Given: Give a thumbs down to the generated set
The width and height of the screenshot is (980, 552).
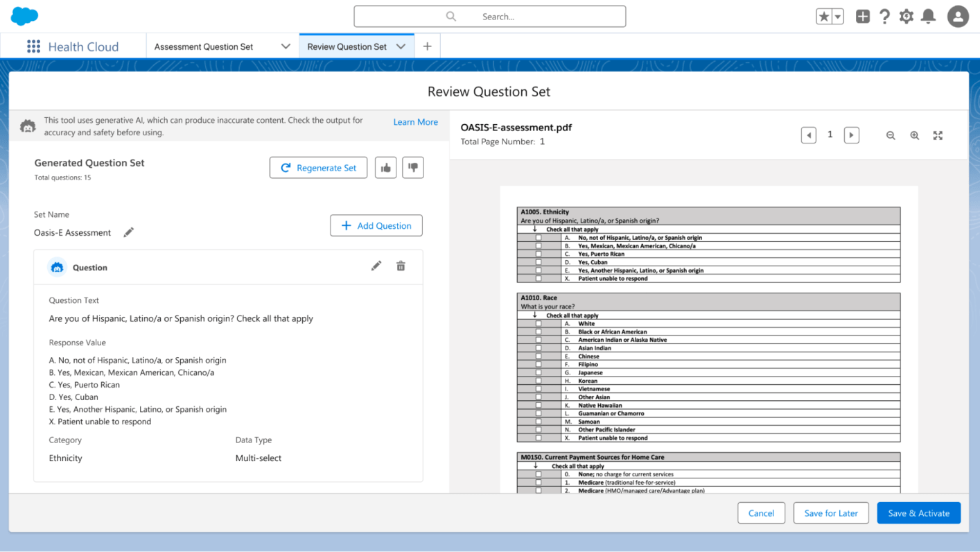Looking at the screenshot, I should click(412, 167).
